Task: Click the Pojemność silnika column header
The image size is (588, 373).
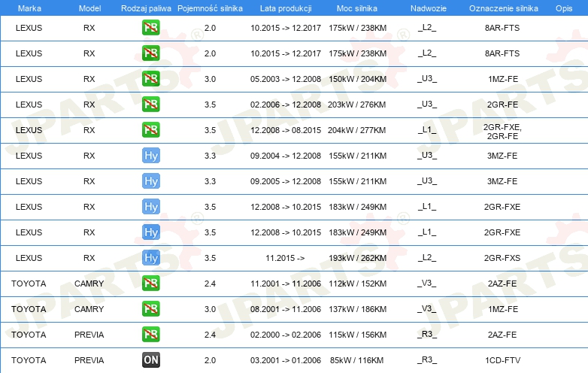Action: coord(210,8)
